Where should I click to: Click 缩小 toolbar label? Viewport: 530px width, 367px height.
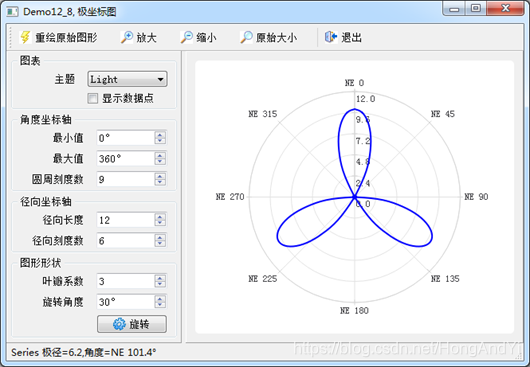coord(207,38)
